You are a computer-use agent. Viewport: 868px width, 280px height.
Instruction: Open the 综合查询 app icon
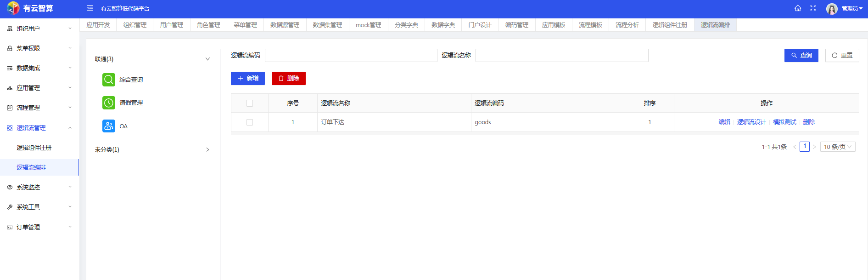(x=109, y=80)
